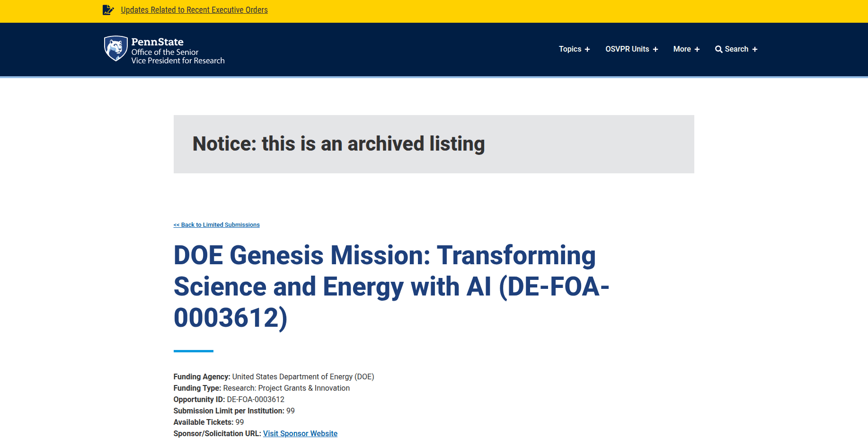868x439 pixels.
Task: Select Funding Agency United States Department of Energy text
Action: tap(274, 376)
